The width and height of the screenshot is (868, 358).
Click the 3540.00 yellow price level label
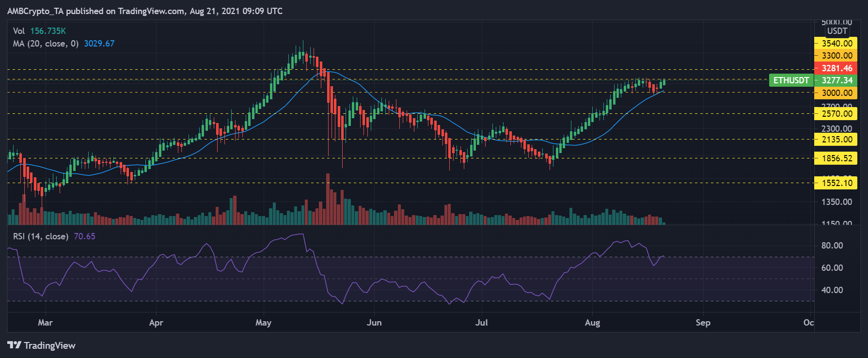tap(836, 43)
